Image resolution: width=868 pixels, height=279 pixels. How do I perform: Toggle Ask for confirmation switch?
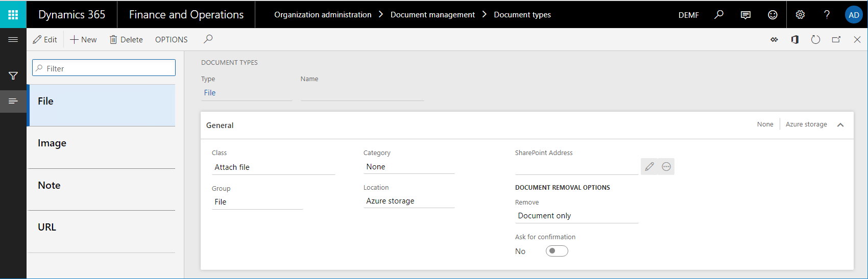pyautogui.click(x=557, y=251)
